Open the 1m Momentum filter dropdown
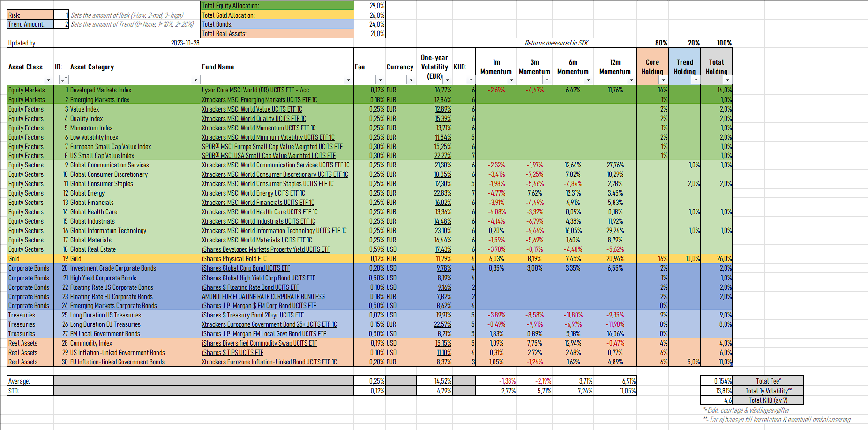Viewport: 868px width, 430px height. [x=511, y=80]
